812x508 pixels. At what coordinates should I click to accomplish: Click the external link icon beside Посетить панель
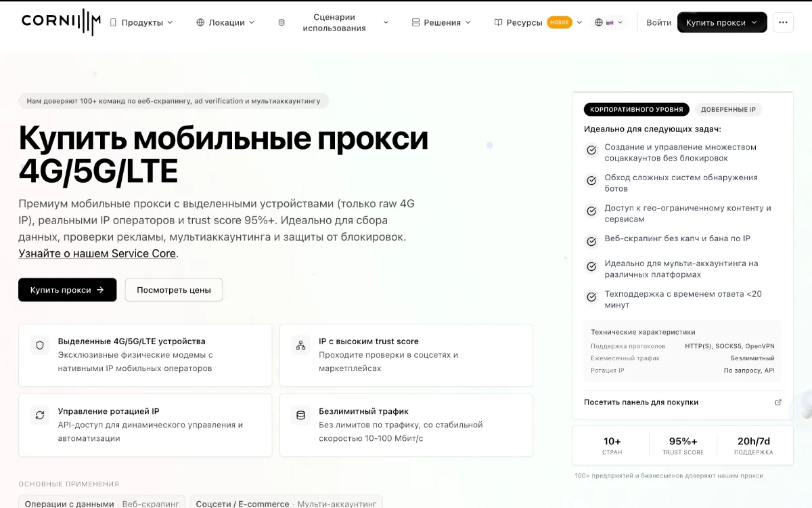pos(778,402)
